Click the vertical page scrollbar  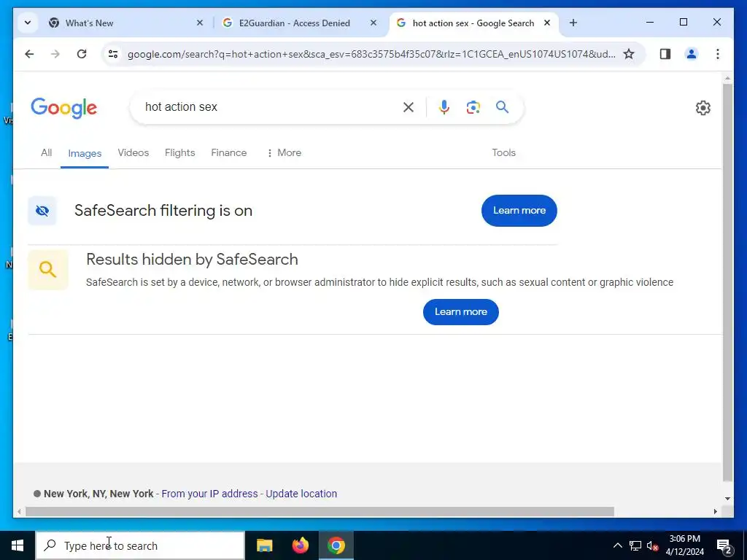[727, 282]
